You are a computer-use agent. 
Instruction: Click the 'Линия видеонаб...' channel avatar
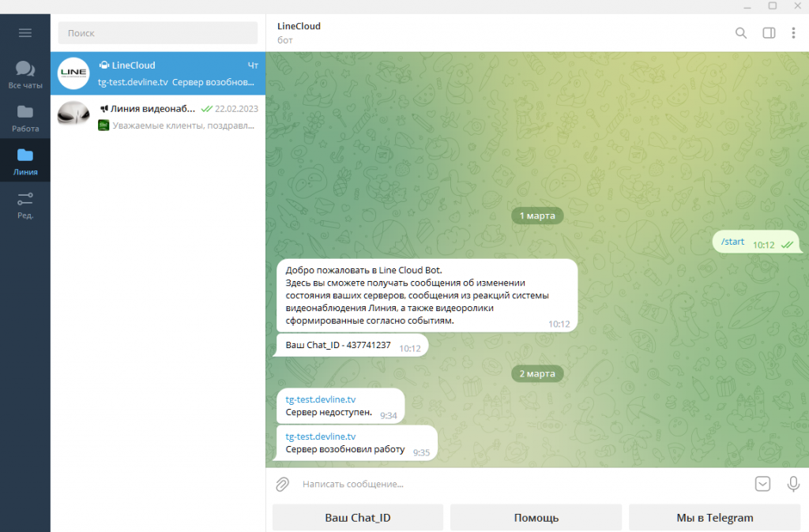click(73, 117)
